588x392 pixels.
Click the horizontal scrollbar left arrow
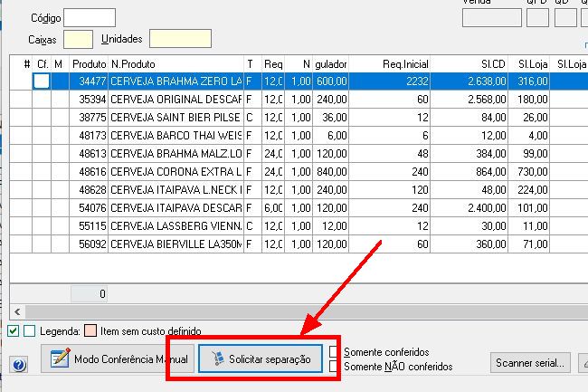[x=17, y=311]
